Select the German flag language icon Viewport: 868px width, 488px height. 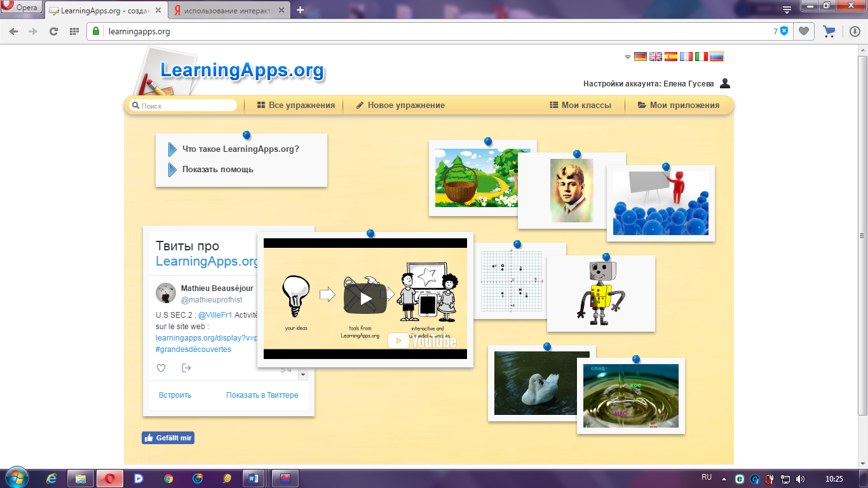coord(640,57)
